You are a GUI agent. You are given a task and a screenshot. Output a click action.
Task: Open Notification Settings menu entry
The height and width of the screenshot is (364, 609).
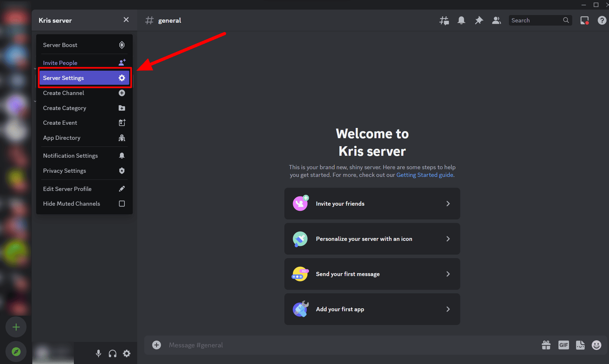84,156
